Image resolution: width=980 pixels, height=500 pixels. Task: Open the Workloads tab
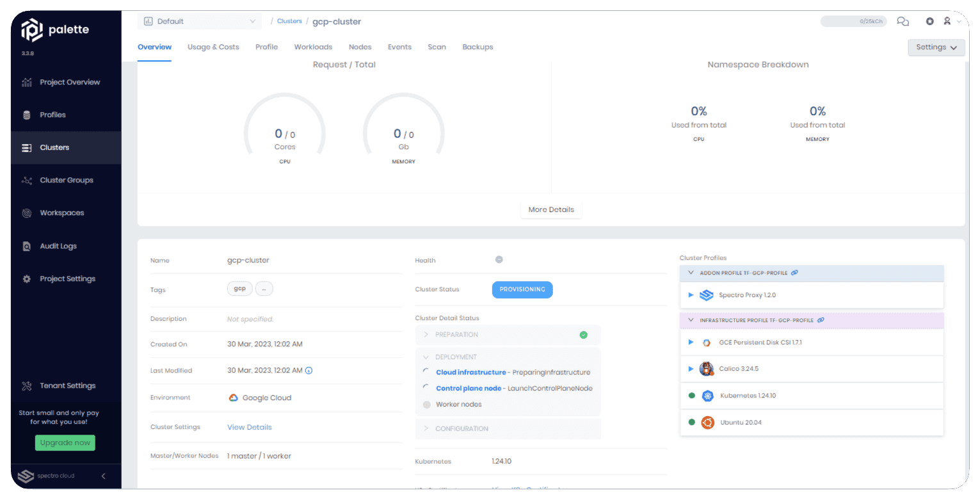[313, 47]
